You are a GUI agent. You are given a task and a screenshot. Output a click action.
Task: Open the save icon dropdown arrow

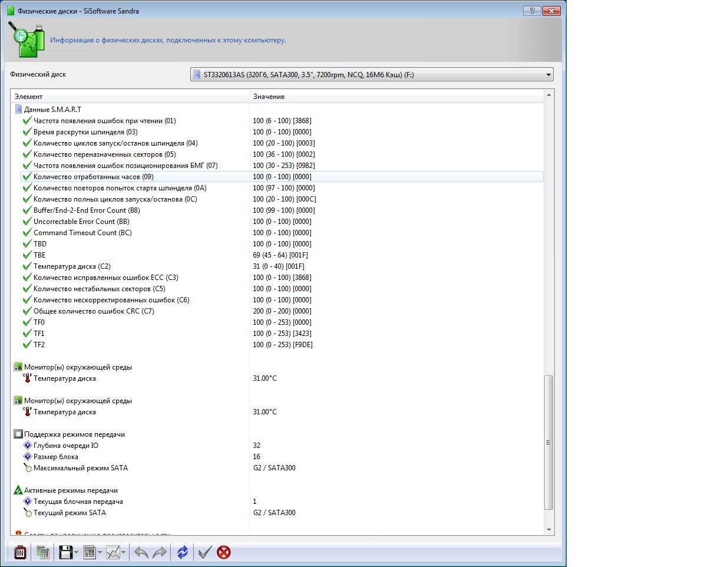(x=77, y=553)
